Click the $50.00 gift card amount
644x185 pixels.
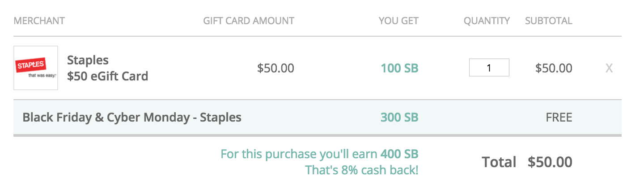coord(275,68)
